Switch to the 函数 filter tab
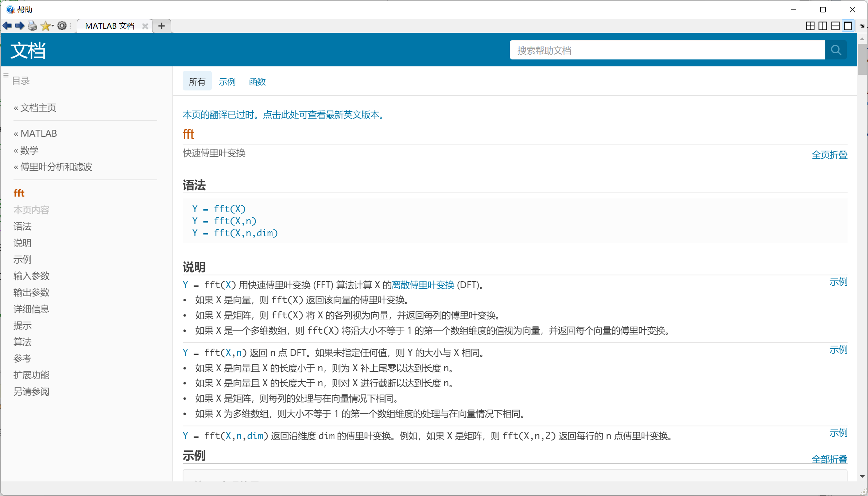The image size is (868, 496). [257, 82]
